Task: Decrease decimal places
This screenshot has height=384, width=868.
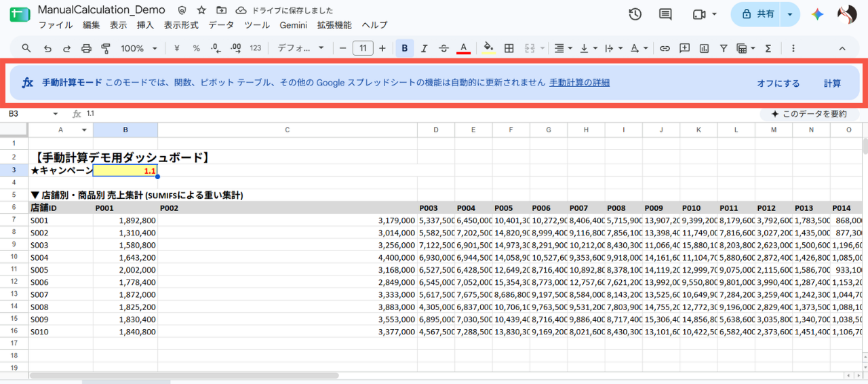Action: 216,48
